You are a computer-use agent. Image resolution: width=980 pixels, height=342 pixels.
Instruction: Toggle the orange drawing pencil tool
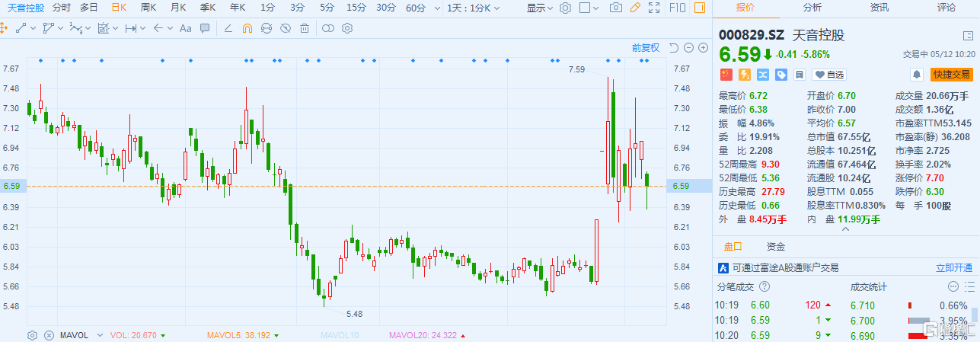(x=635, y=8)
